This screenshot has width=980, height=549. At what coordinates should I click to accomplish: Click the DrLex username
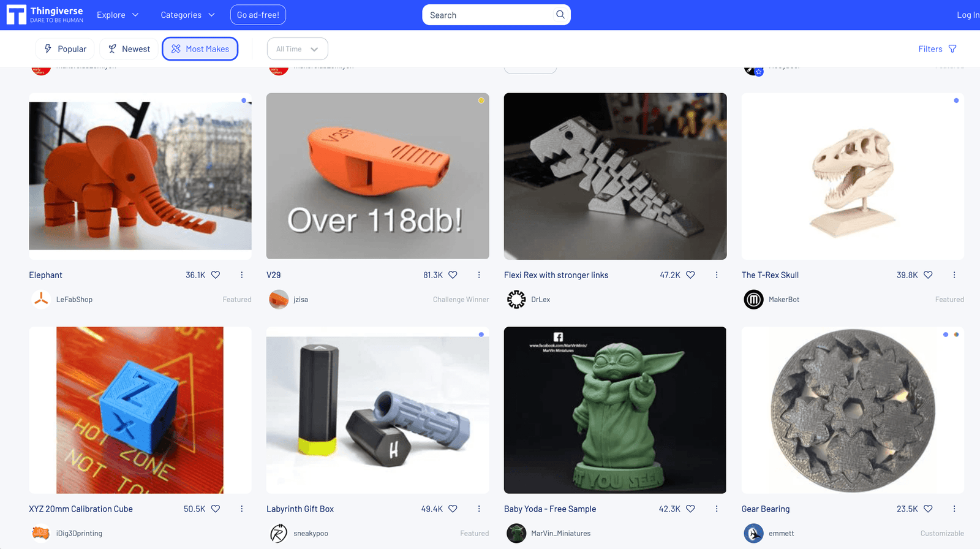pos(541,300)
